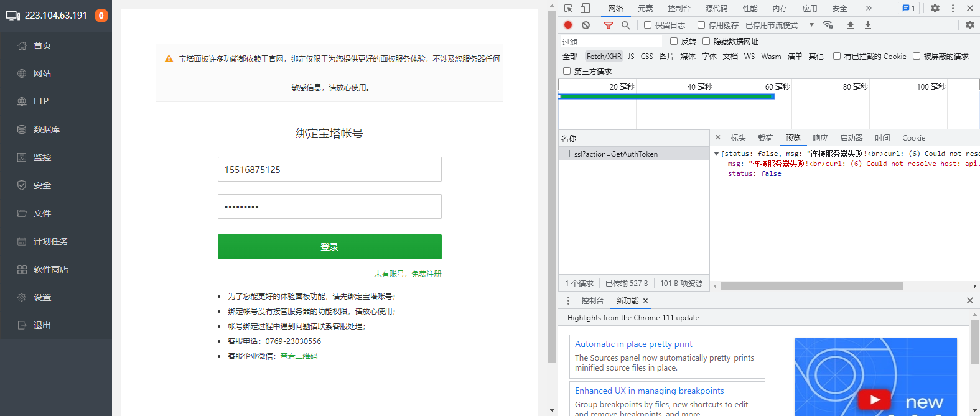The image size is (980, 416).
Task: Open the DevTools issues counter badge
Action: point(908,8)
